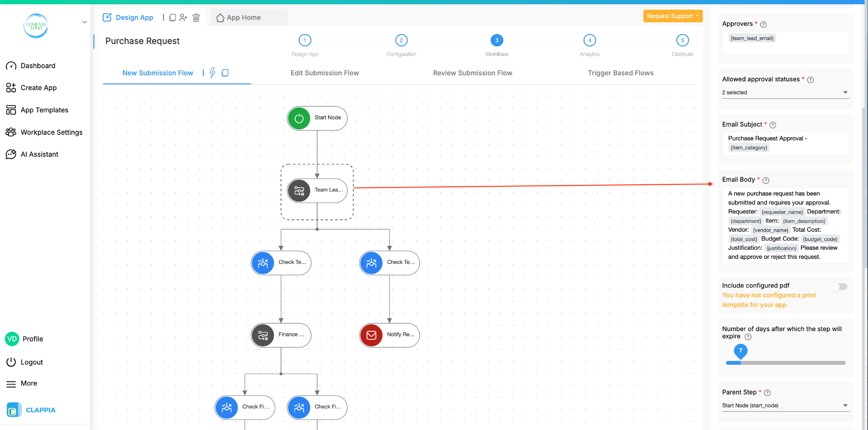868x430 pixels.
Task: Select the red Notify email node
Action: click(x=388, y=335)
